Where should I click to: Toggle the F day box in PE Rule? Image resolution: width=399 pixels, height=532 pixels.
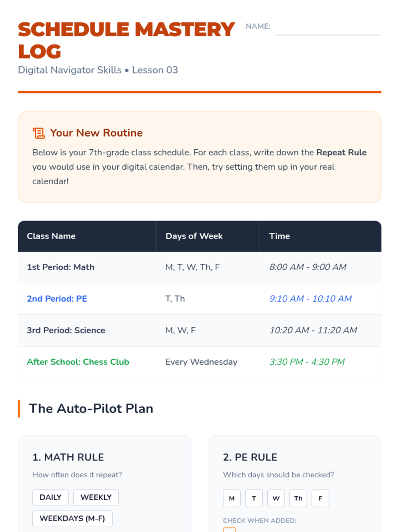point(320,498)
